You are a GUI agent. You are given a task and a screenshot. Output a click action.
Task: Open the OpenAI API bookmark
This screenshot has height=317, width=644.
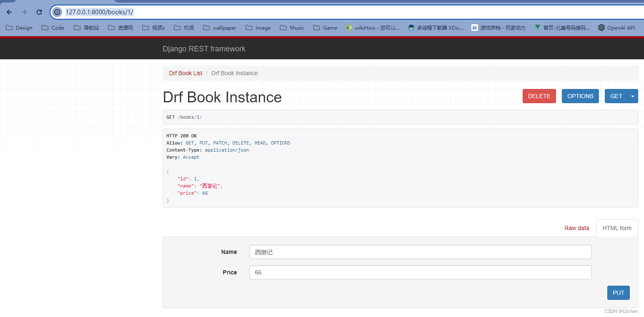[x=616, y=28]
